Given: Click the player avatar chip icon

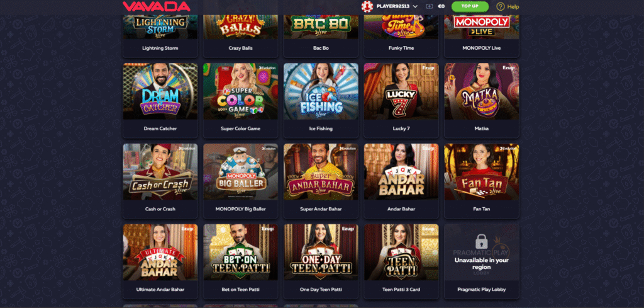Looking at the screenshot, I should (x=367, y=6).
